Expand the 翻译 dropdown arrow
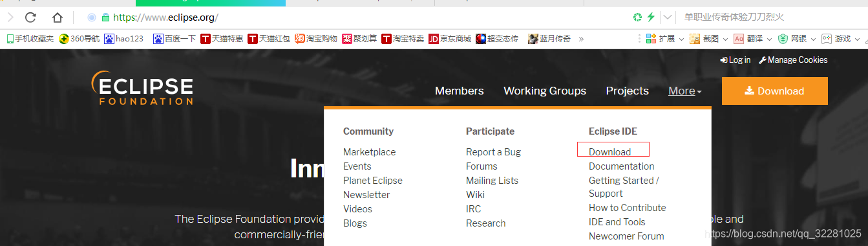This screenshot has width=868, height=246. coord(769,39)
